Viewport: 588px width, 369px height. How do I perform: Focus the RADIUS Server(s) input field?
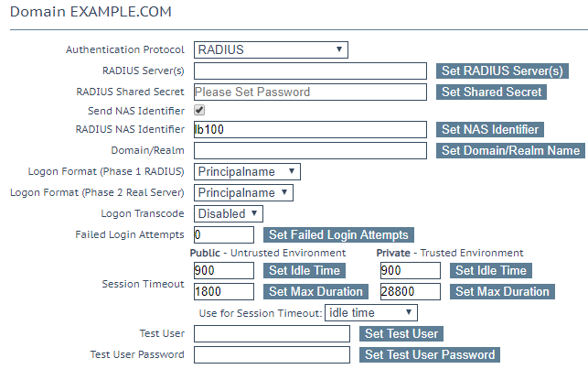(x=310, y=71)
